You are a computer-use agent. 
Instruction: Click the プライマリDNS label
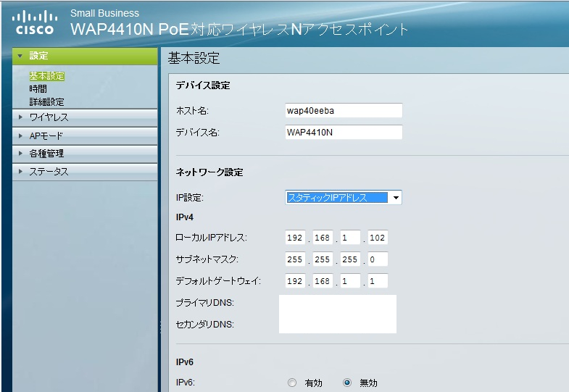(204, 302)
